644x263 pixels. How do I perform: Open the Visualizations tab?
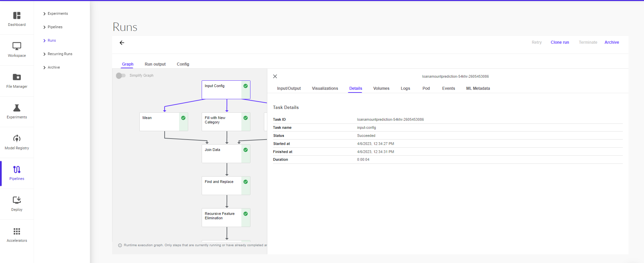coord(325,88)
